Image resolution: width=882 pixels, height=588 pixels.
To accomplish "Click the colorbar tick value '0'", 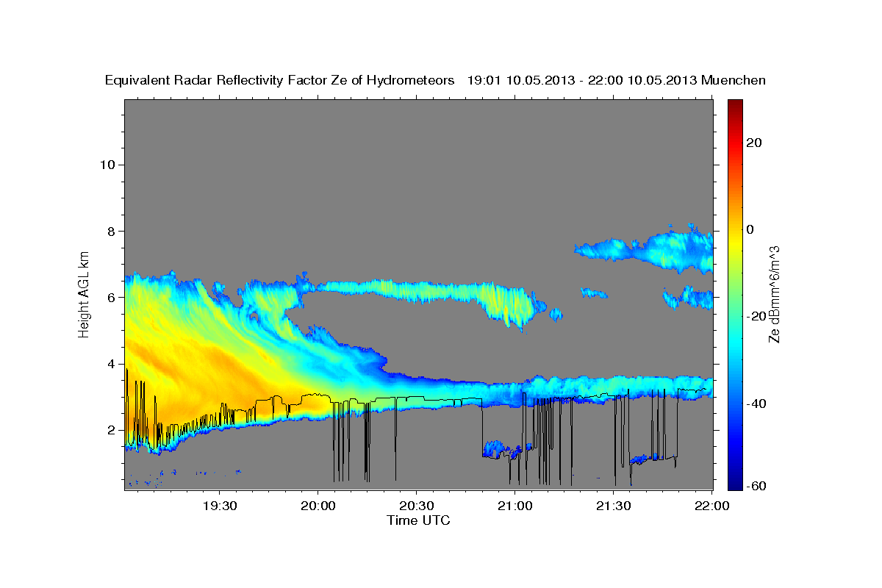I will 750,229.
